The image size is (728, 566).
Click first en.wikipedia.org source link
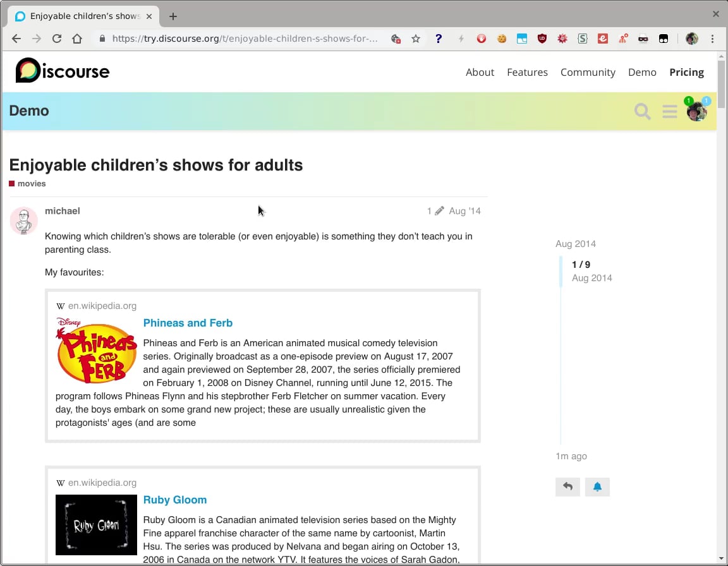pyautogui.click(x=102, y=306)
